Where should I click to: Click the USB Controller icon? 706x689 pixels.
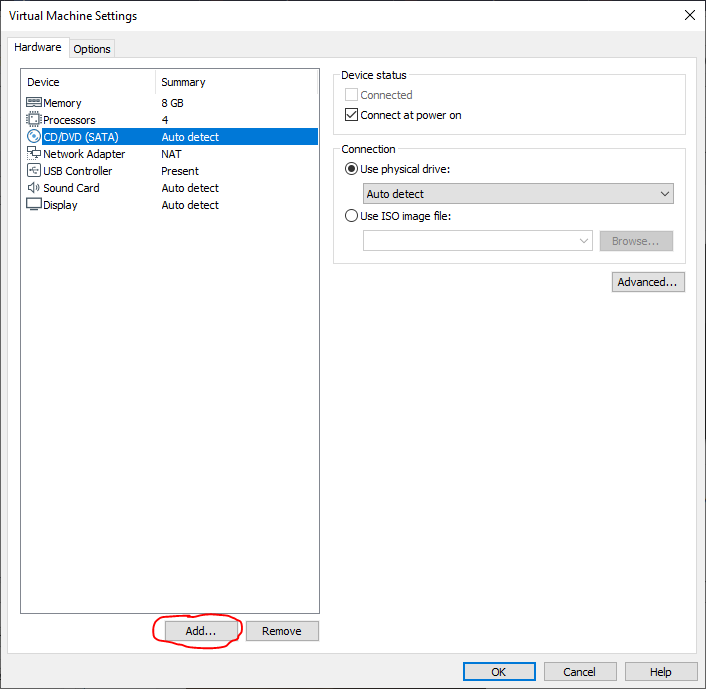pyautogui.click(x=34, y=171)
